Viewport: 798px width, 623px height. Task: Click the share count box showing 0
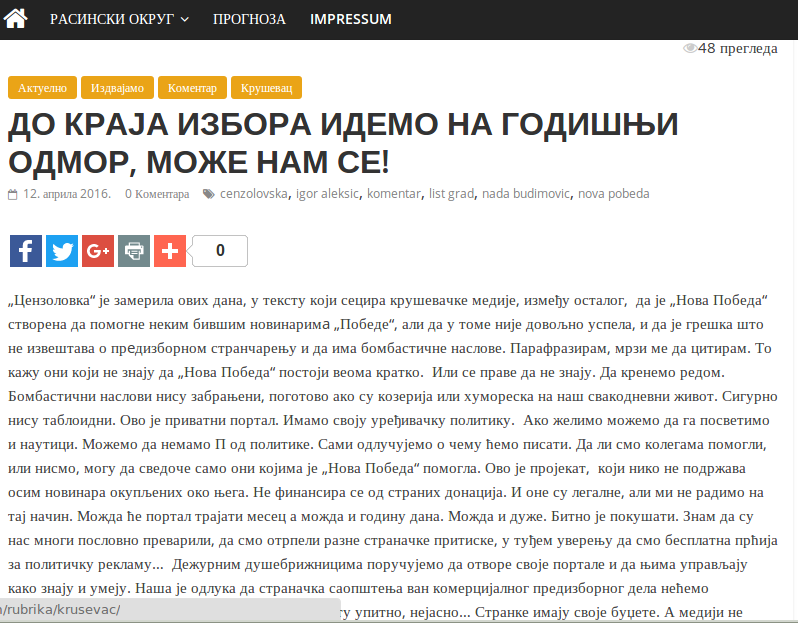click(x=219, y=251)
